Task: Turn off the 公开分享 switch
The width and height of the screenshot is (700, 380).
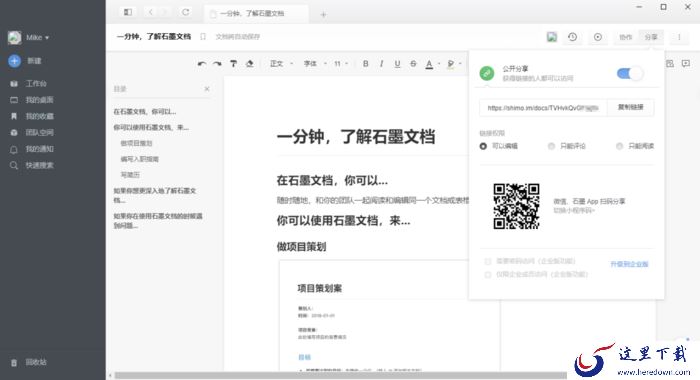Action: (630, 74)
